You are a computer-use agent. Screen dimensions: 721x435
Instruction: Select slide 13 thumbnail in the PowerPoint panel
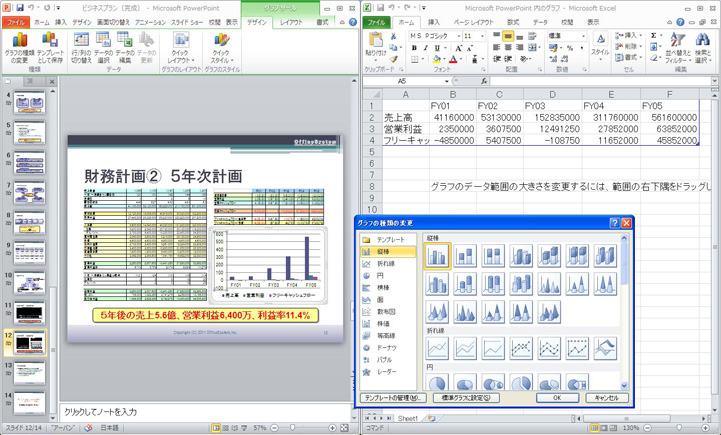pos(29,372)
